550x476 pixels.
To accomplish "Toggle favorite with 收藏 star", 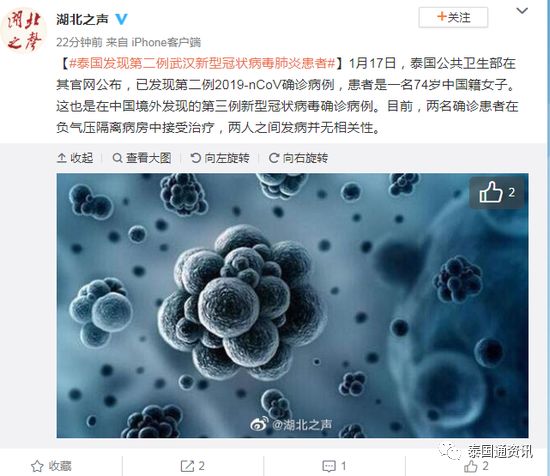I will point(51,466).
